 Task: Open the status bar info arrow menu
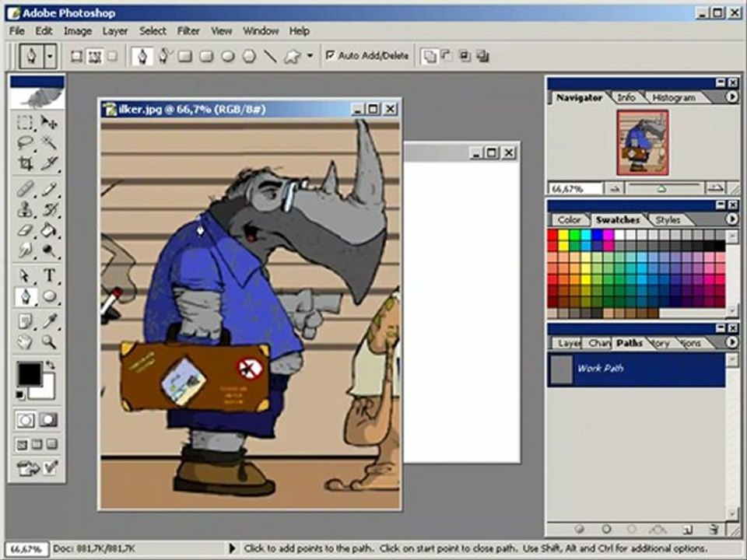(x=233, y=548)
